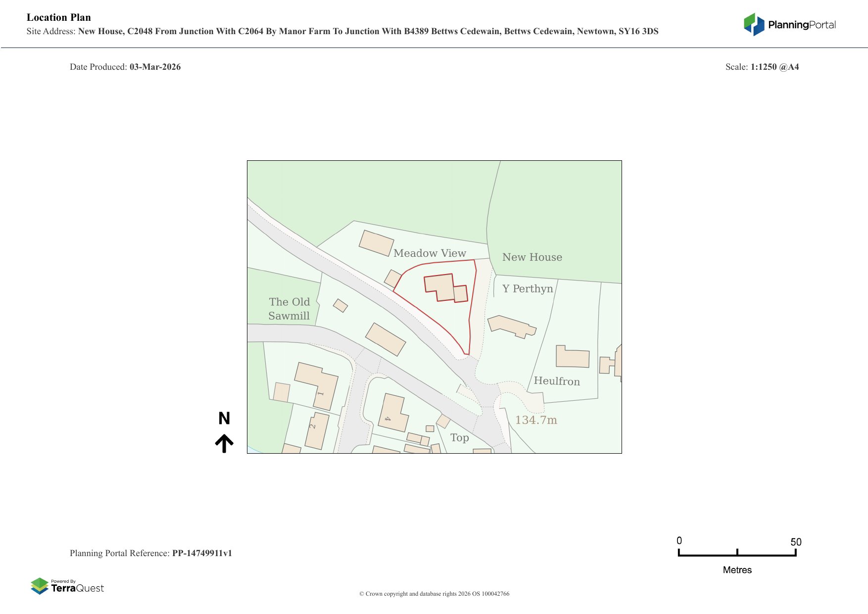Click the 50 mark on the scale bar

click(795, 542)
